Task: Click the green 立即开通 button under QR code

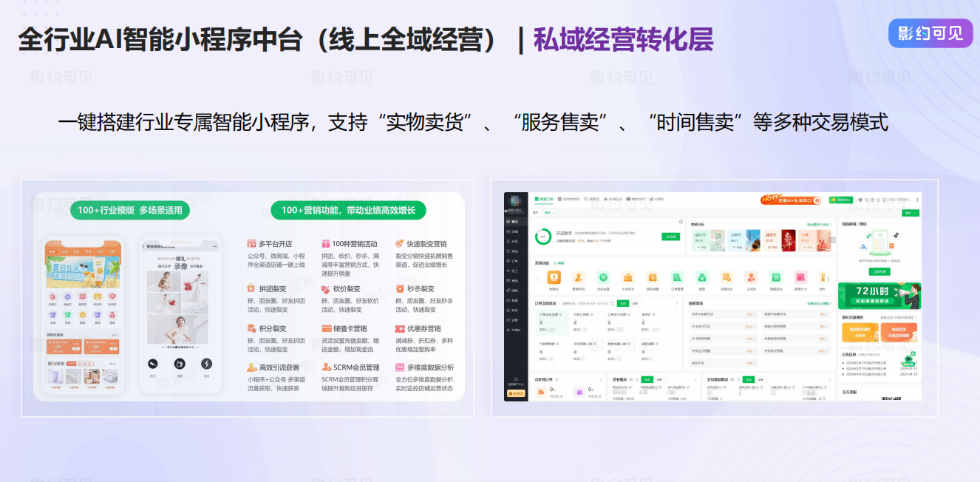Action: [879, 271]
